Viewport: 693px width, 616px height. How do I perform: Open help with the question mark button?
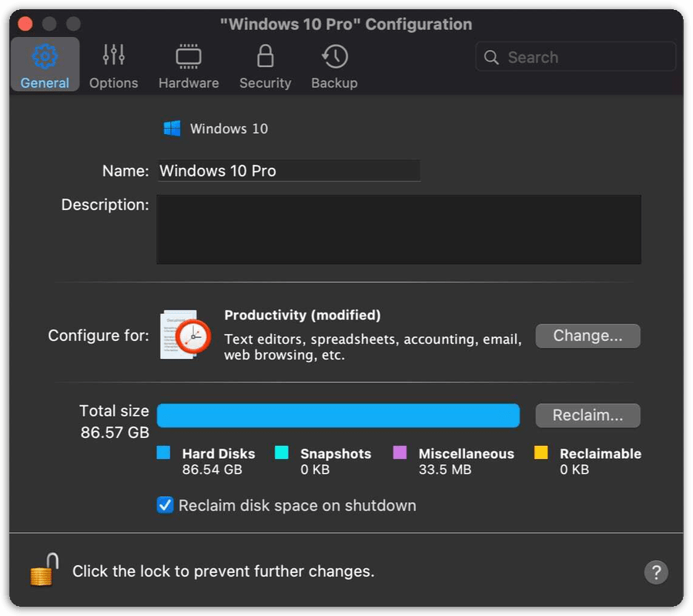coord(656,572)
